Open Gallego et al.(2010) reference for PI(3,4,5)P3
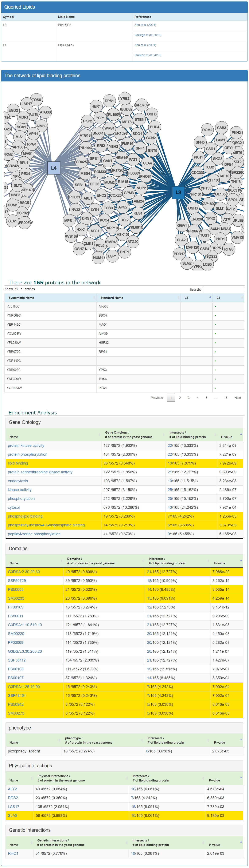The height and width of the screenshot is (868, 249). point(148,55)
